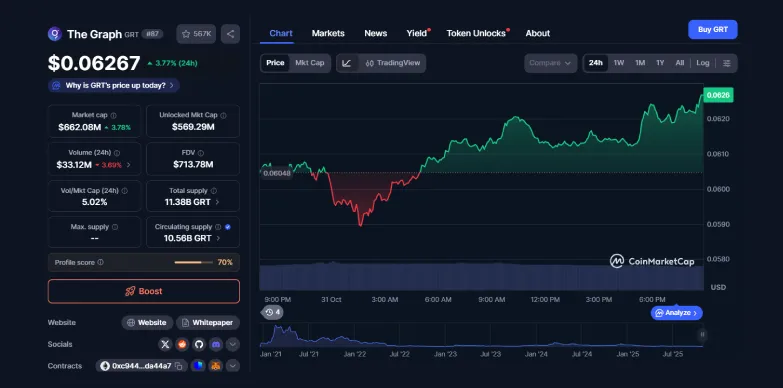This screenshot has height=388, width=783.
Task: Select 1M time range
Action: tap(640, 63)
